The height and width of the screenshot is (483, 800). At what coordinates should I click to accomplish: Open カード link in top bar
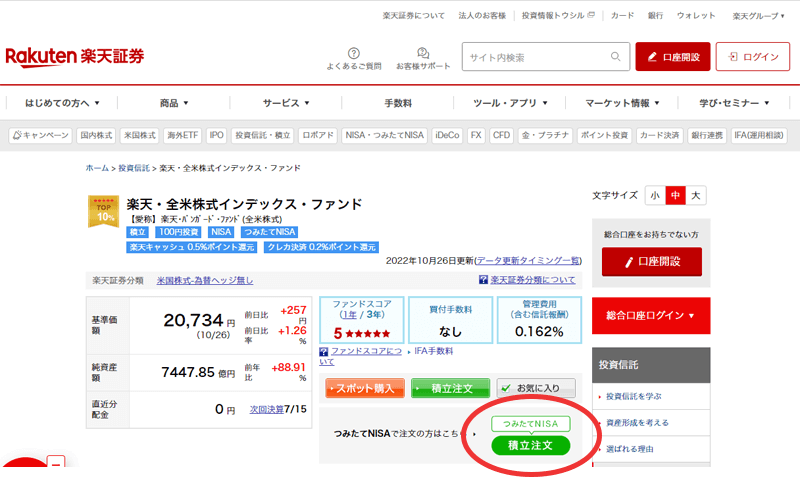(x=622, y=16)
